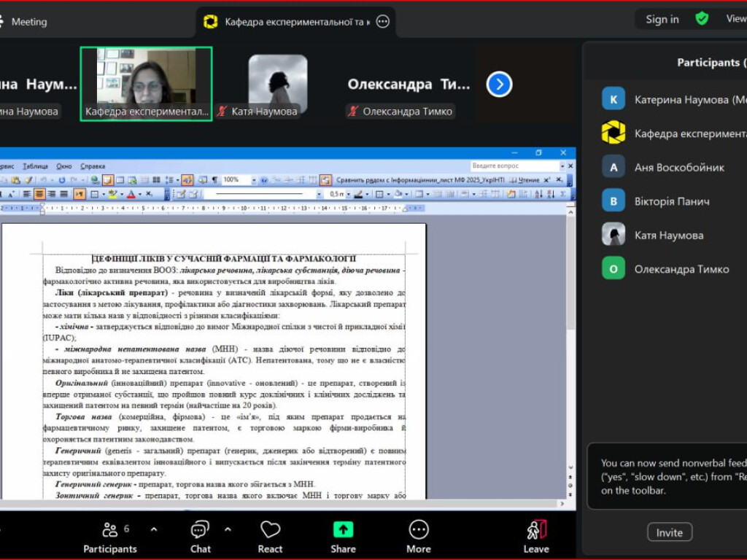Open the Таблица menu in Word
This screenshot has height=560, width=747.
(35, 166)
